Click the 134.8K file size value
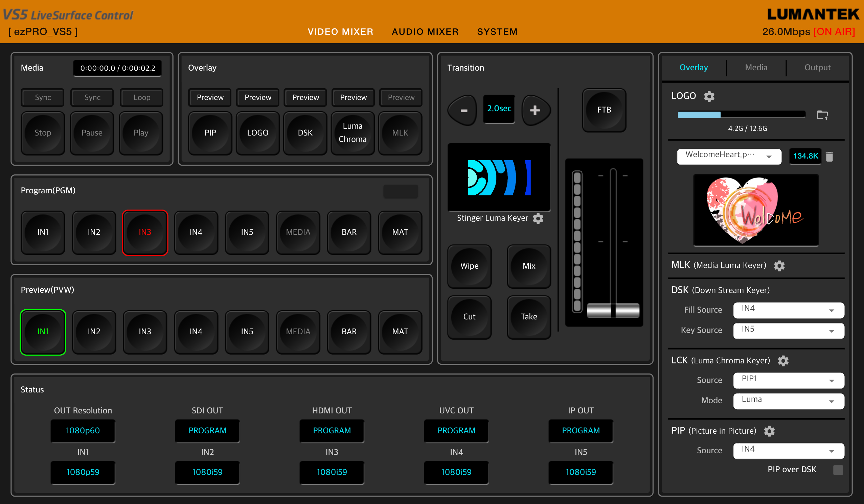Image resolution: width=864 pixels, height=504 pixels. pyautogui.click(x=805, y=156)
